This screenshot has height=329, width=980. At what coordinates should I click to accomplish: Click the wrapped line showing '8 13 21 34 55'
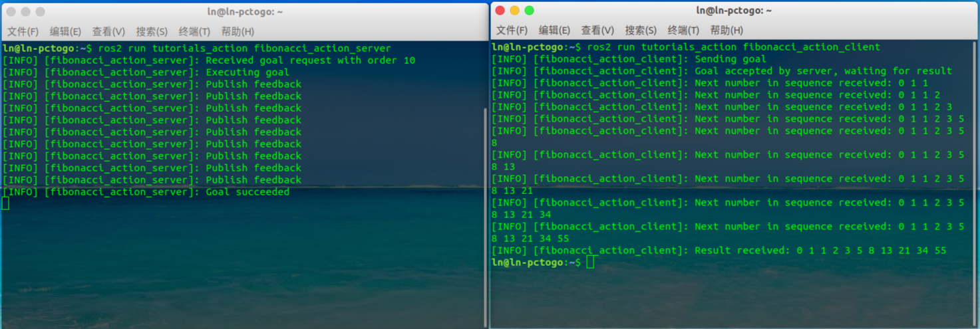tap(530, 239)
